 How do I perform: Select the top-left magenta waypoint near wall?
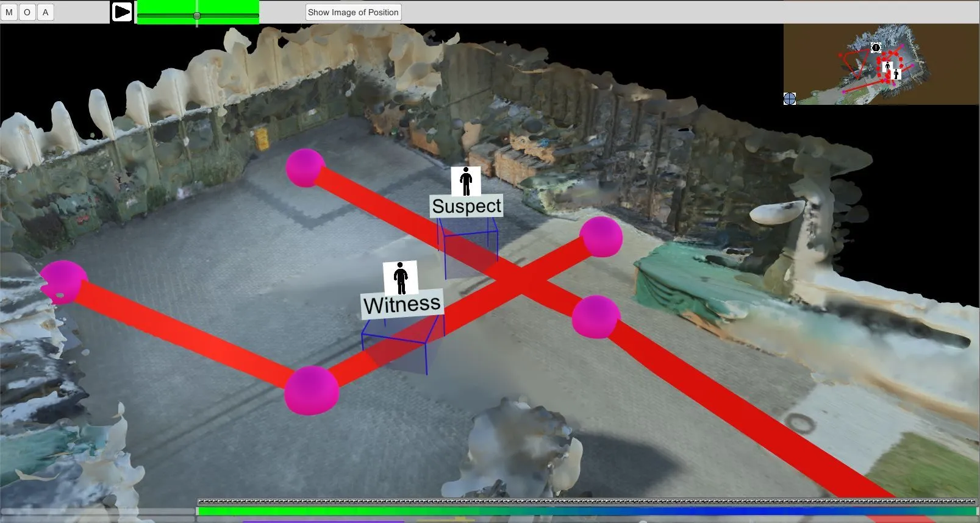[x=306, y=167]
